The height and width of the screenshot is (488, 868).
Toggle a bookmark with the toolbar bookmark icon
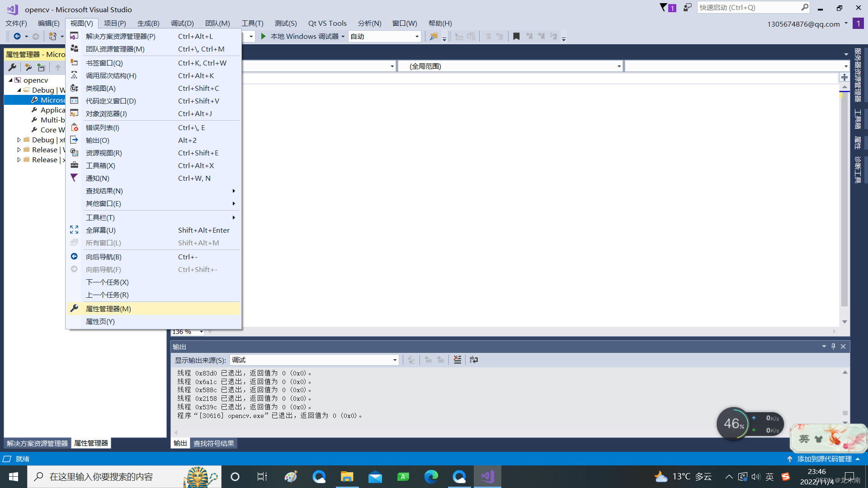[517, 36]
